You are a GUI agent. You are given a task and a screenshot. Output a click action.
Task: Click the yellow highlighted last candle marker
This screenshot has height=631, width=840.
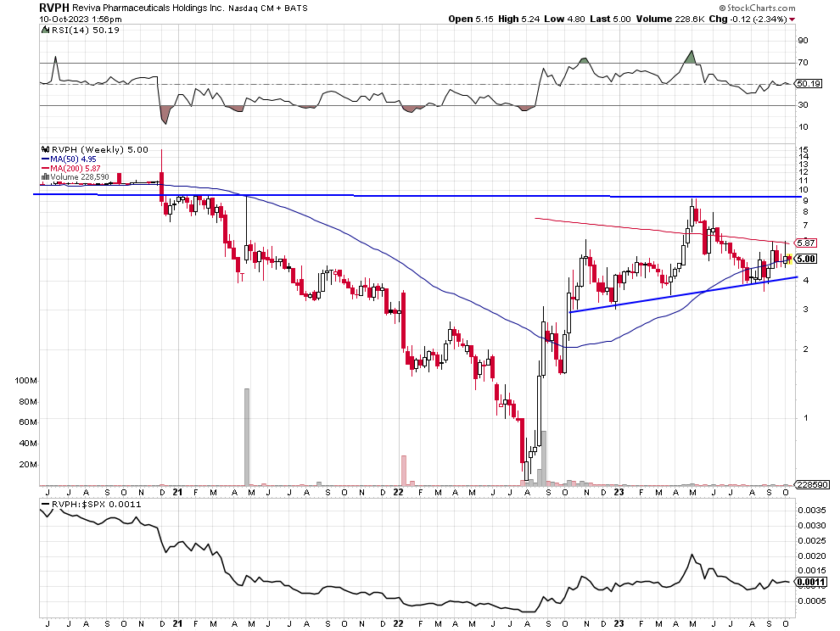pyautogui.click(x=789, y=260)
